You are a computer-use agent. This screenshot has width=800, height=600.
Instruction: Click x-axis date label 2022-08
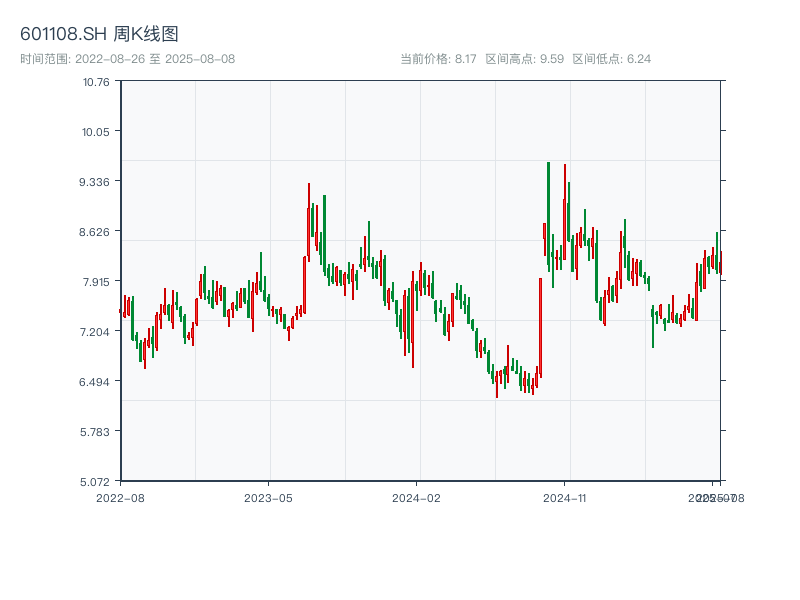coord(120,498)
